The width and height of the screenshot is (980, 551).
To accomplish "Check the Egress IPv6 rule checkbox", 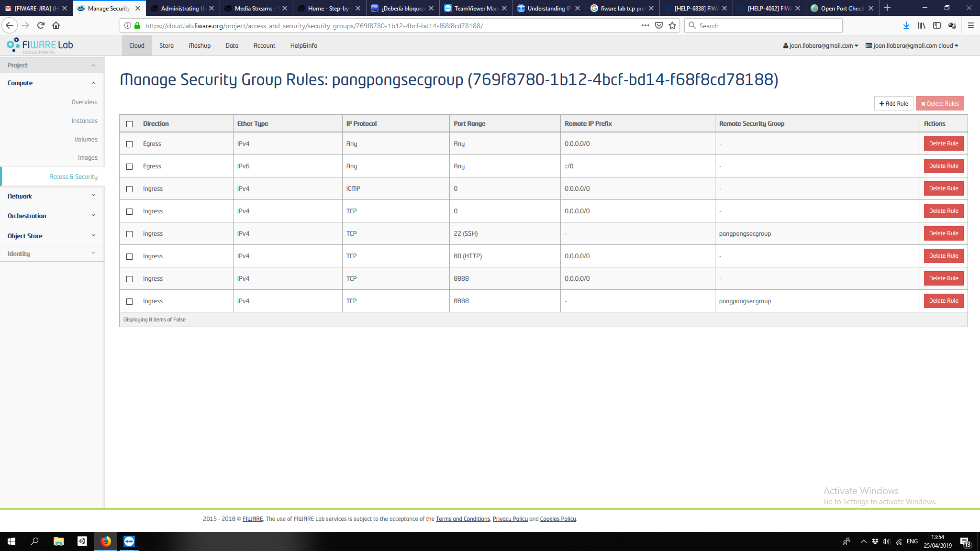I will point(129,166).
